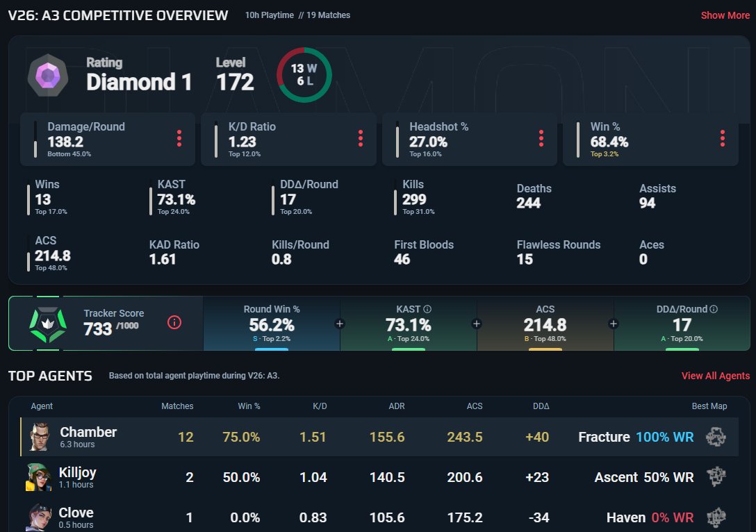Click 10h Playtime // 19 Matches text
This screenshot has width=756, height=532.
(x=297, y=15)
